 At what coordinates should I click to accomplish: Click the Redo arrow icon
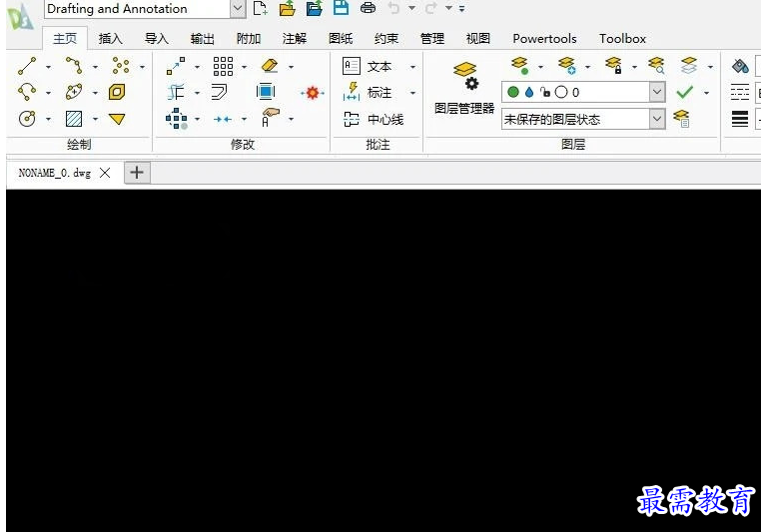coord(431,8)
